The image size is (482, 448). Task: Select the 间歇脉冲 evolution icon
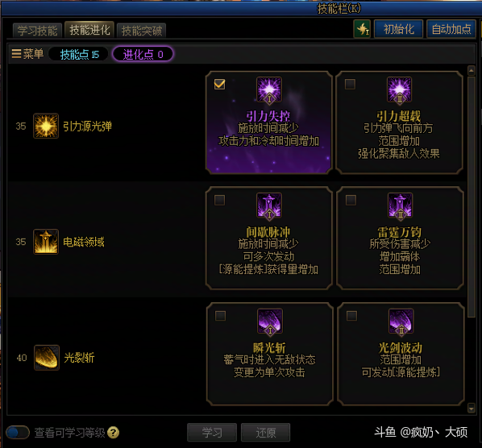[269, 205]
